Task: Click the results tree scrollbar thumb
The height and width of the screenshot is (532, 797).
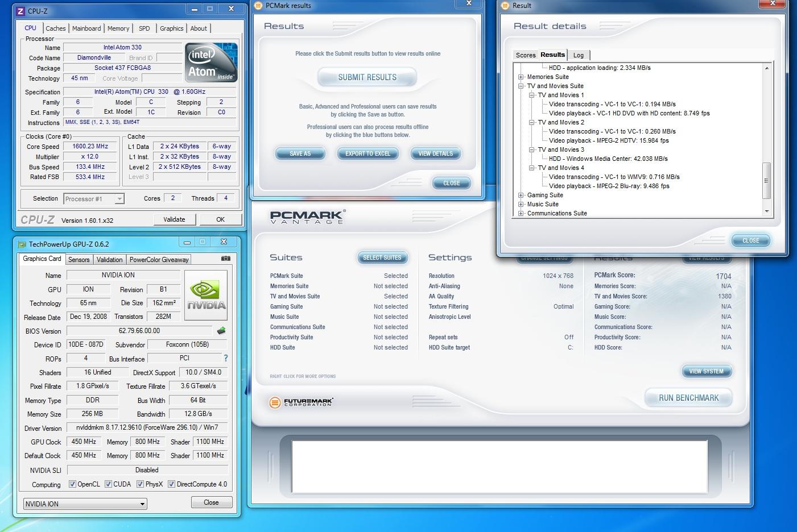Action: 766,180
